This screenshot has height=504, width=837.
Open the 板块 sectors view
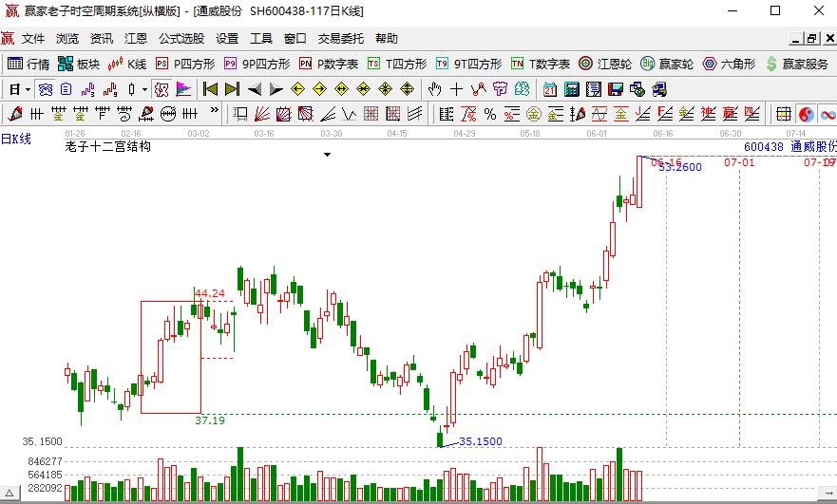click(x=79, y=64)
